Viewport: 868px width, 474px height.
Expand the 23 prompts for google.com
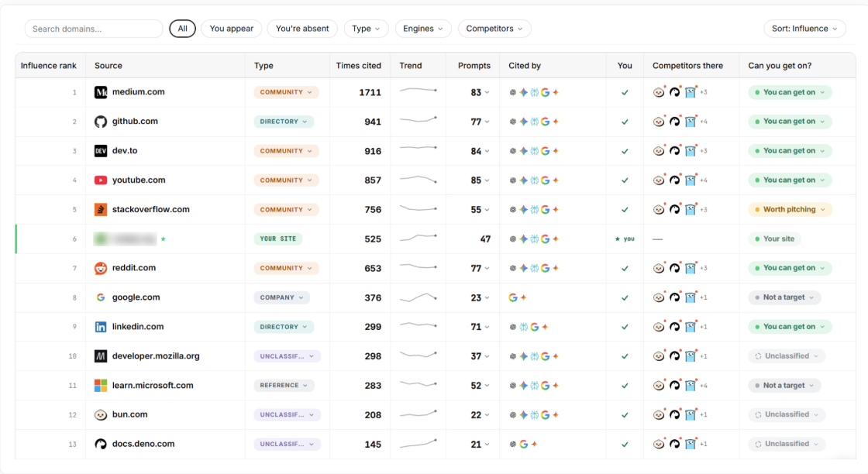(480, 297)
